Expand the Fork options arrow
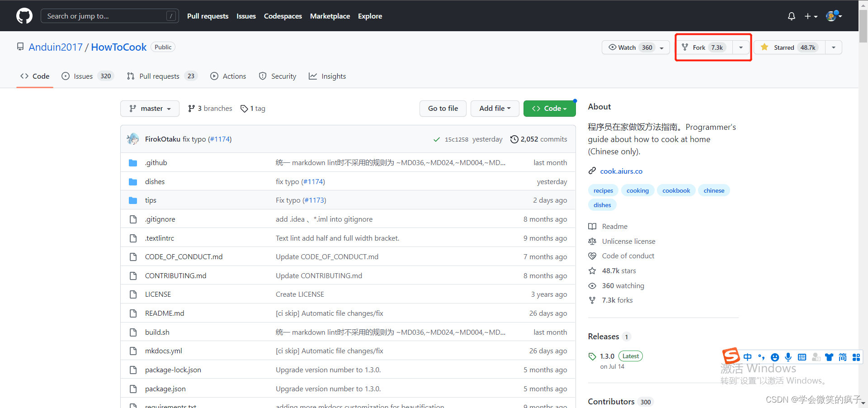This screenshot has width=868, height=408. (741, 47)
